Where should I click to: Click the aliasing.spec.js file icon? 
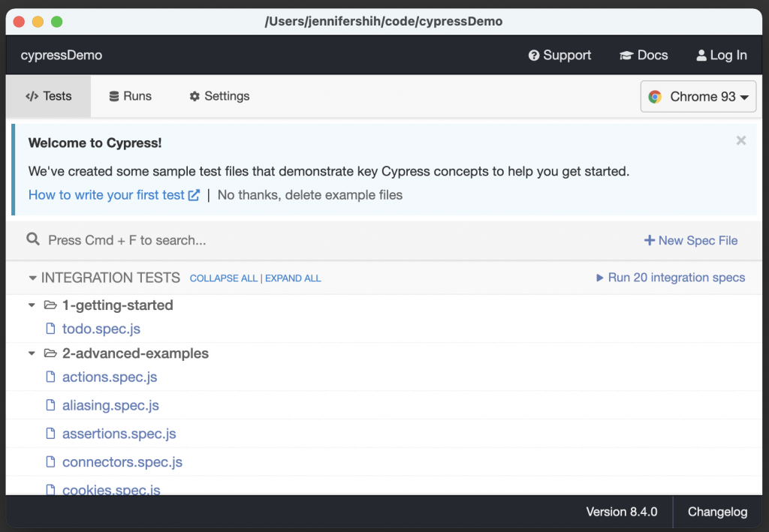click(50, 405)
